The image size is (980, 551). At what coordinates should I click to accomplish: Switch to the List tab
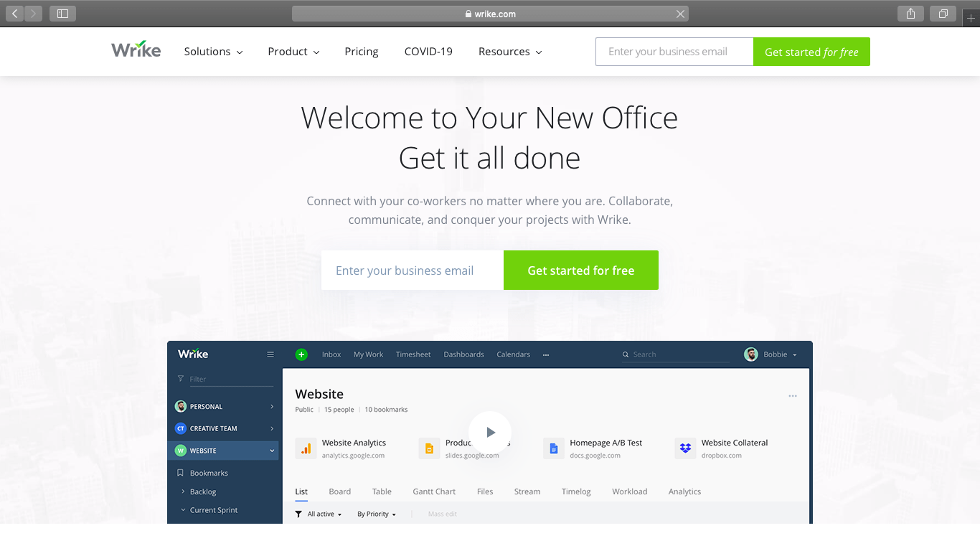point(301,491)
